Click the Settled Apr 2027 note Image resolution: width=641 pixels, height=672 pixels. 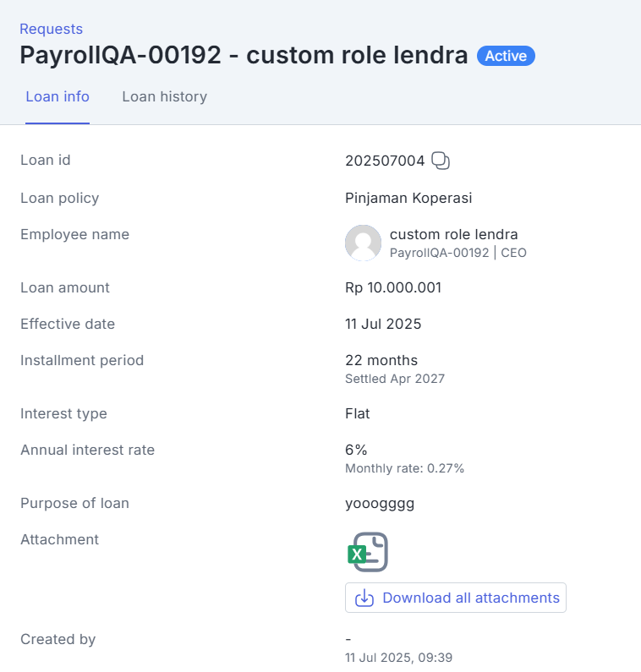pos(395,379)
